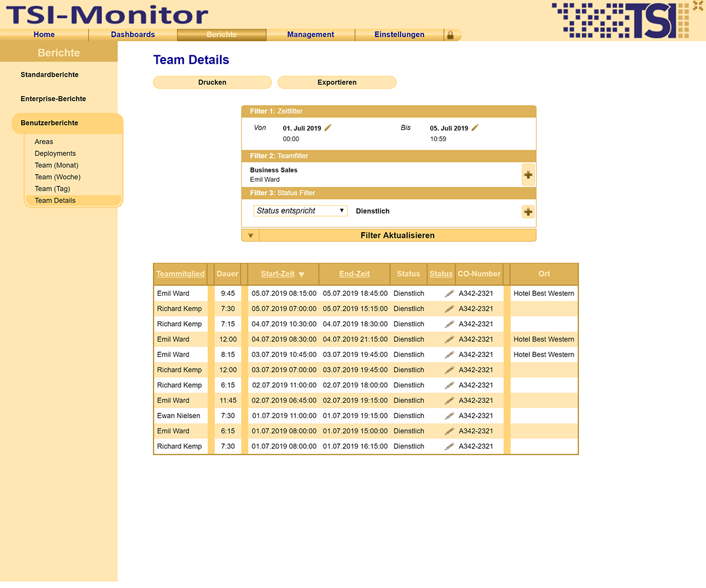706x588 pixels.
Task: Edit the Von date 01. Juli 2019 pencil
Action: [328, 128]
